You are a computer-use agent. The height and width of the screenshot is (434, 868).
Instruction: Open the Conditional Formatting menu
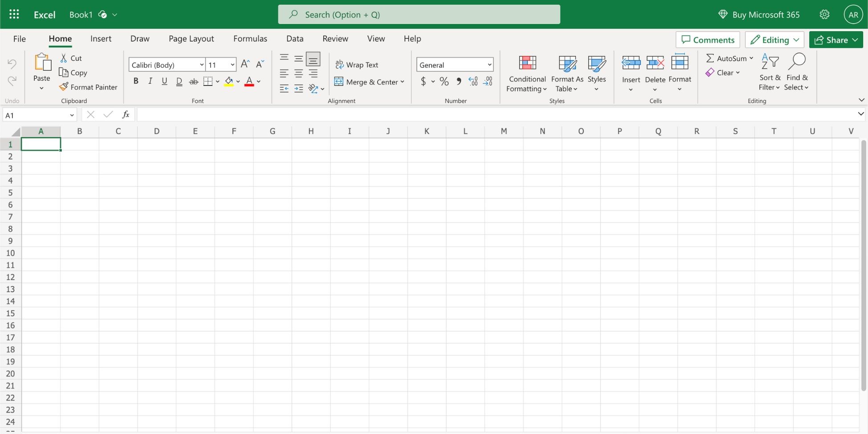point(527,73)
